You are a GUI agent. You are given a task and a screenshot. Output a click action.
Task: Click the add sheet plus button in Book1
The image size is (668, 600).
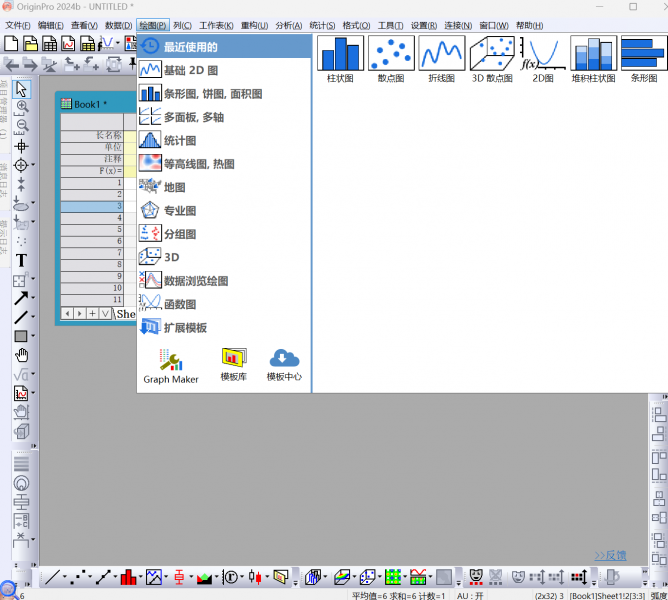tap(92, 314)
